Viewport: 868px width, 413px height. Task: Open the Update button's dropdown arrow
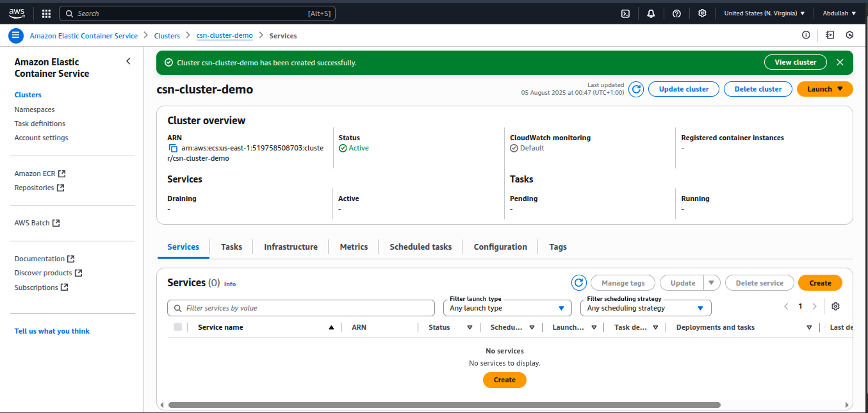tap(712, 283)
